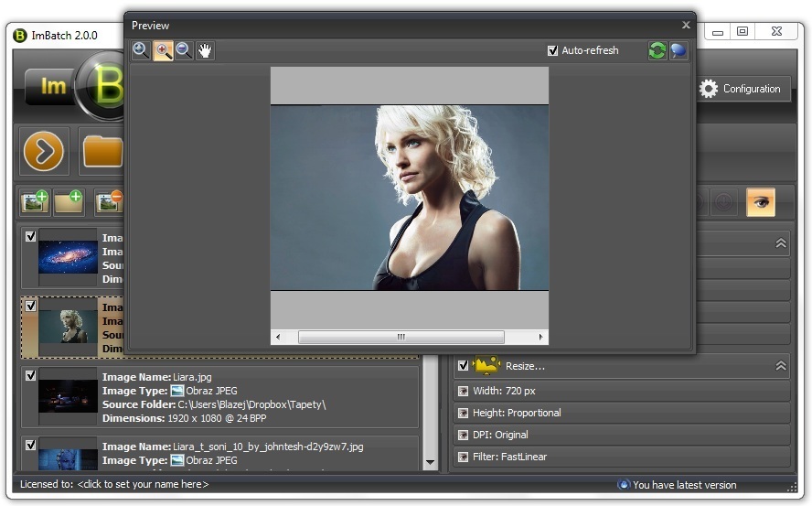Select the zoom out tool in Preview
This screenshot has height=506, width=812.
pyautogui.click(x=184, y=50)
